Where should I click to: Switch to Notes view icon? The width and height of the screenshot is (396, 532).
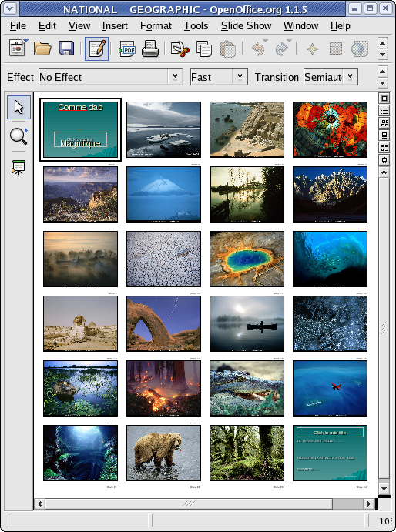click(384, 135)
